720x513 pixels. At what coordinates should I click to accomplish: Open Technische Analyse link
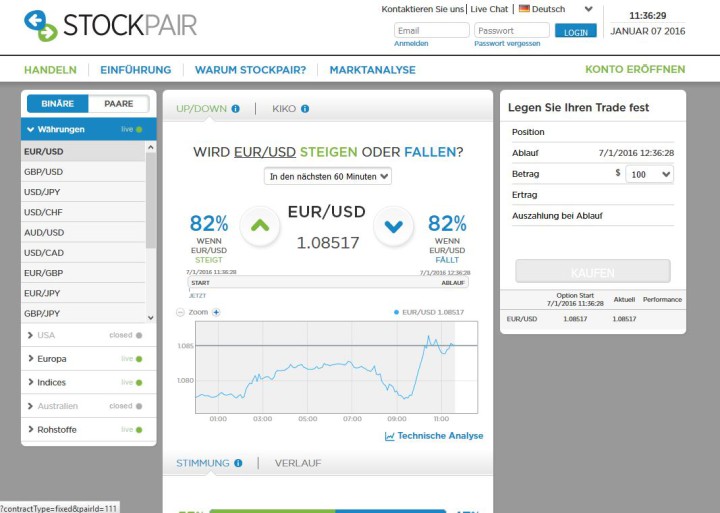click(x=440, y=436)
